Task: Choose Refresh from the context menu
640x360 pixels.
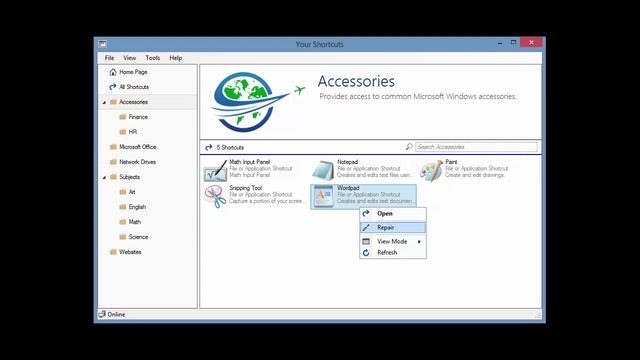Action: point(393,253)
